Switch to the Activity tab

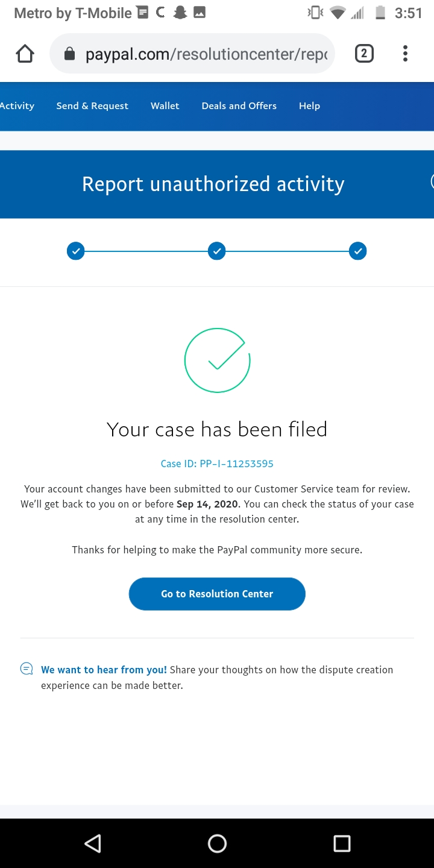[17, 106]
